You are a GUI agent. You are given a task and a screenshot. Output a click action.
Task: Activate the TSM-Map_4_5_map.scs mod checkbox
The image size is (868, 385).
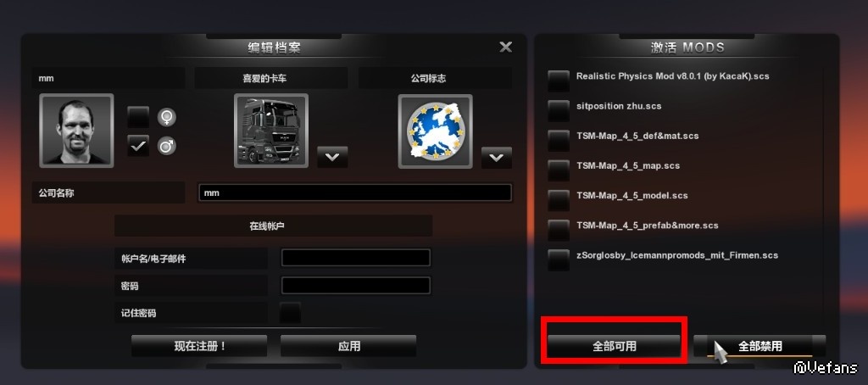click(x=559, y=170)
